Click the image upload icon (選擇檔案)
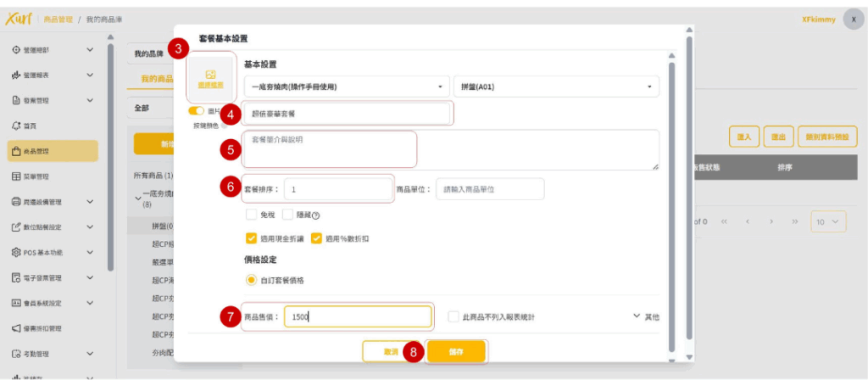Image resolution: width=868 pixels, height=386 pixels. (210, 75)
